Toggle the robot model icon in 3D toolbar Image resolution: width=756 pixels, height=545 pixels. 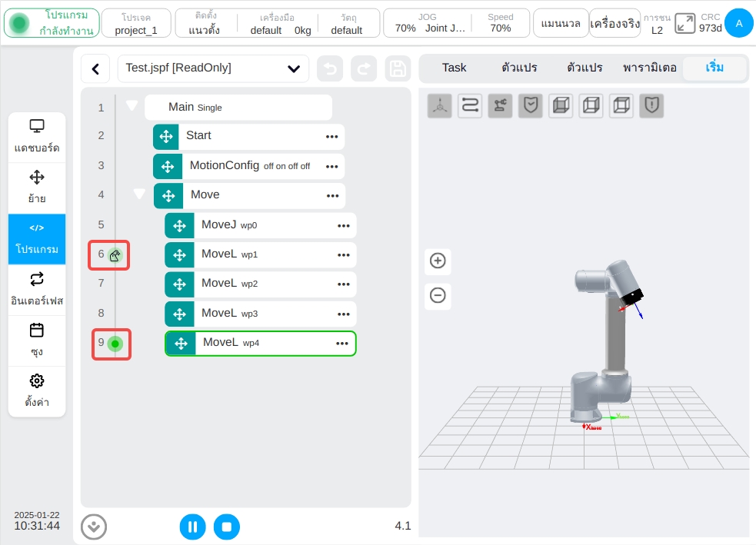pyautogui.click(x=500, y=105)
